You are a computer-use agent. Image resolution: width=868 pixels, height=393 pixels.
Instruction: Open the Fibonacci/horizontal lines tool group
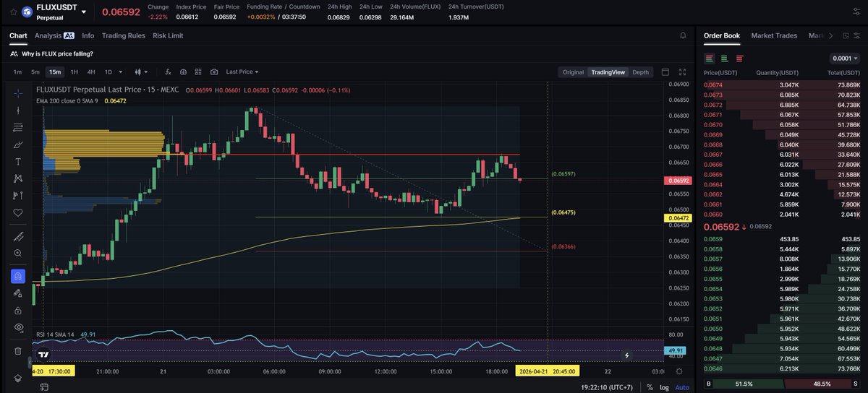tap(18, 128)
